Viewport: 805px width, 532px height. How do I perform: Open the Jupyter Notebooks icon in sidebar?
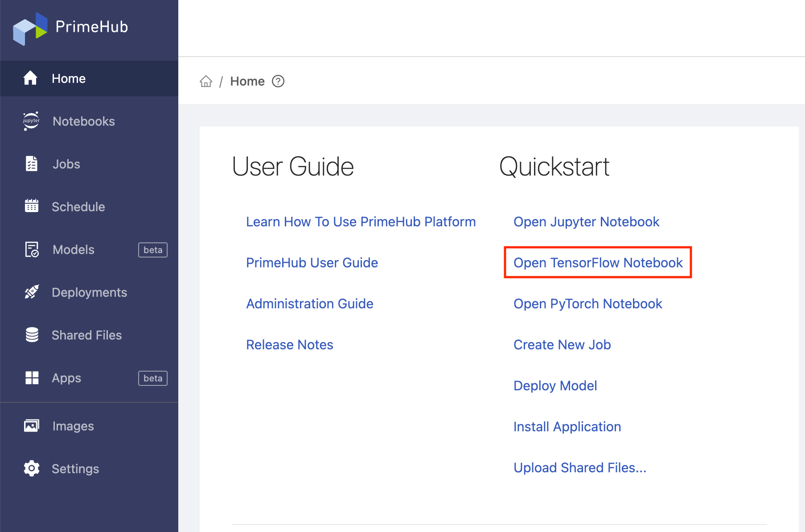click(x=31, y=121)
